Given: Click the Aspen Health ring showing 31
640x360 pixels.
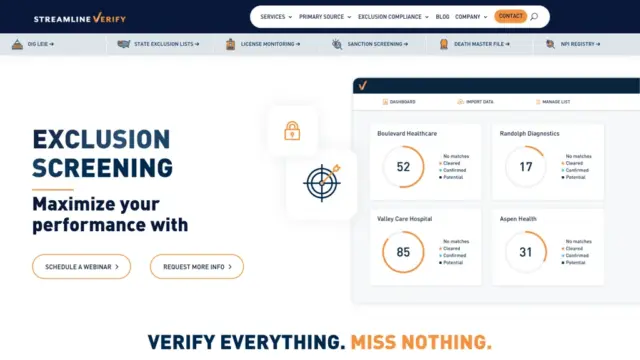Looking at the screenshot, I should (526, 252).
